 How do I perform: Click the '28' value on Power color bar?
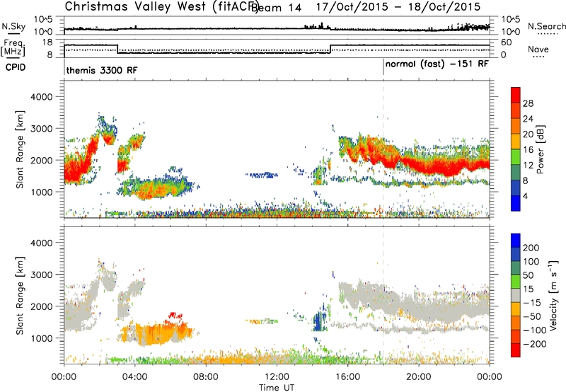click(x=528, y=103)
